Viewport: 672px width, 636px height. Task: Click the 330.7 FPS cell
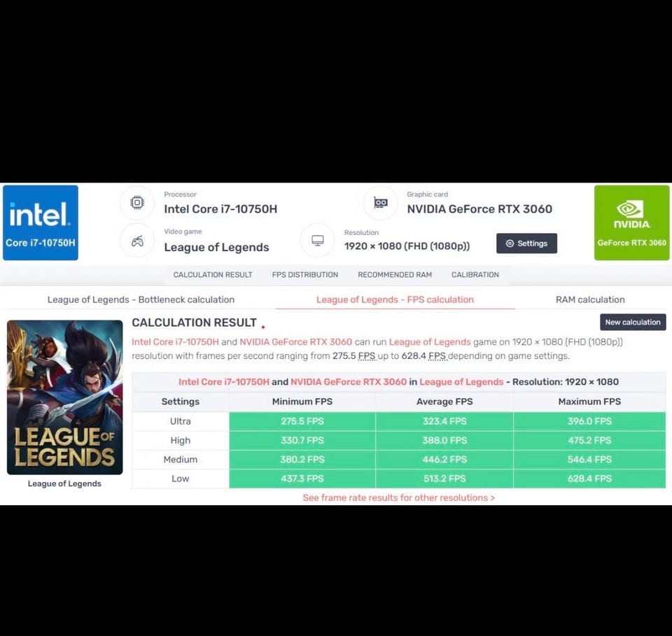[302, 440]
